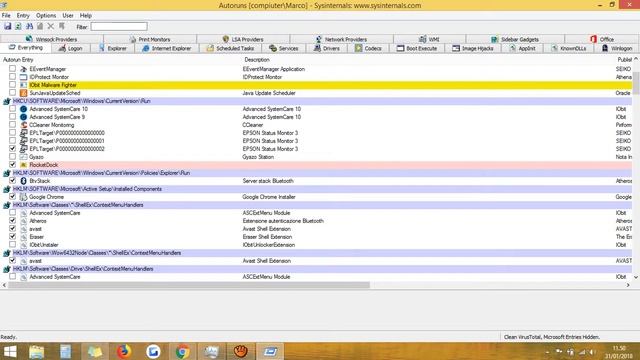Select the 'Java Update Scheduler' description text
The height and width of the screenshot is (360, 640).
(269, 93)
